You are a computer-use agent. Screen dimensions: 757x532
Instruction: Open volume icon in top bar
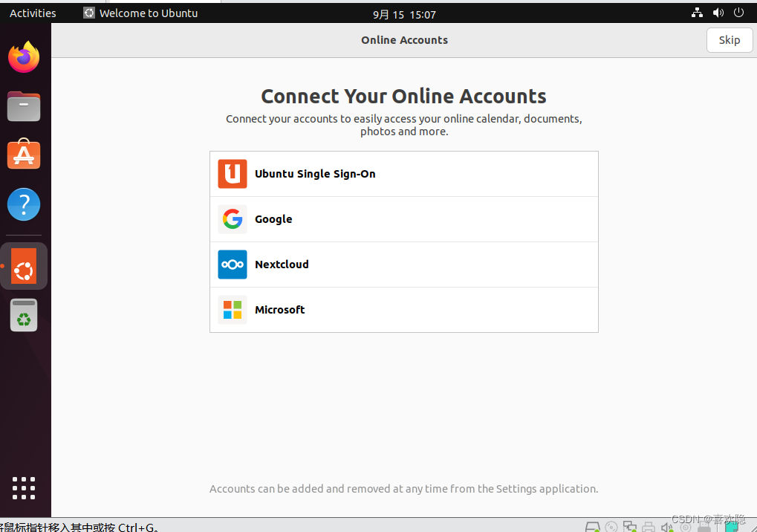(718, 13)
